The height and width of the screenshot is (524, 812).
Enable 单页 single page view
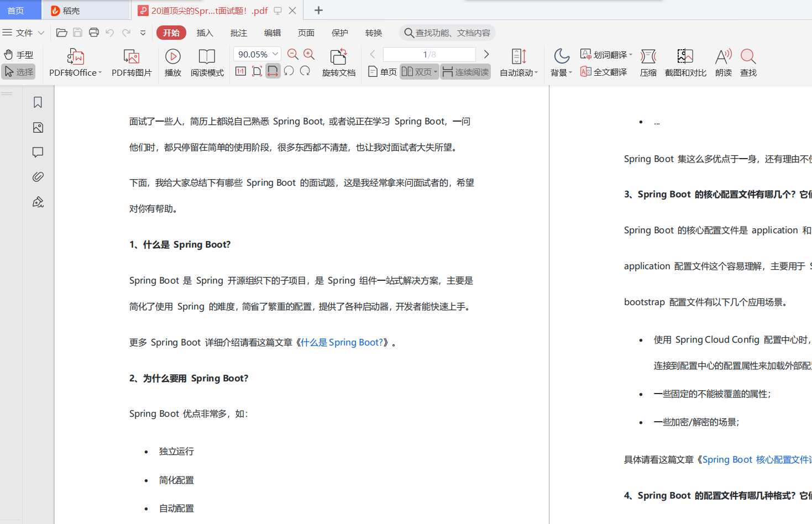tap(381, 71)
